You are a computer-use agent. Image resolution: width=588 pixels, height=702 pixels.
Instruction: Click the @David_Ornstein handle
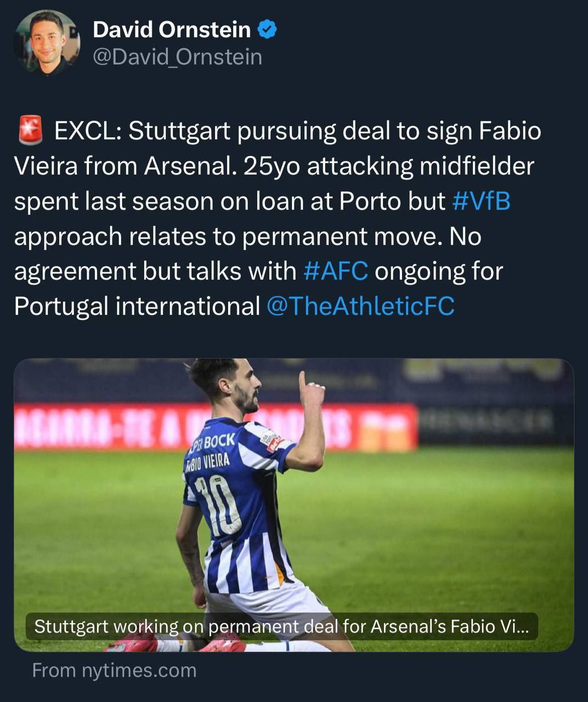click(177, 57)
